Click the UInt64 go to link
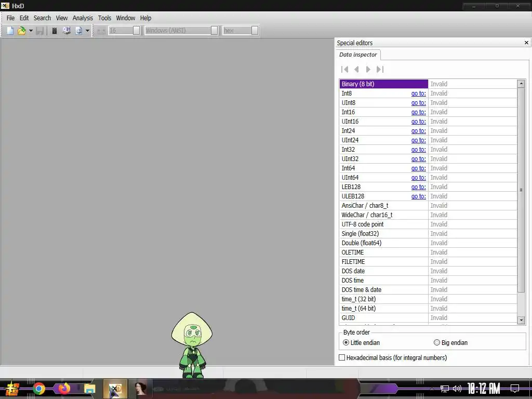 click(x=418, y=178)
